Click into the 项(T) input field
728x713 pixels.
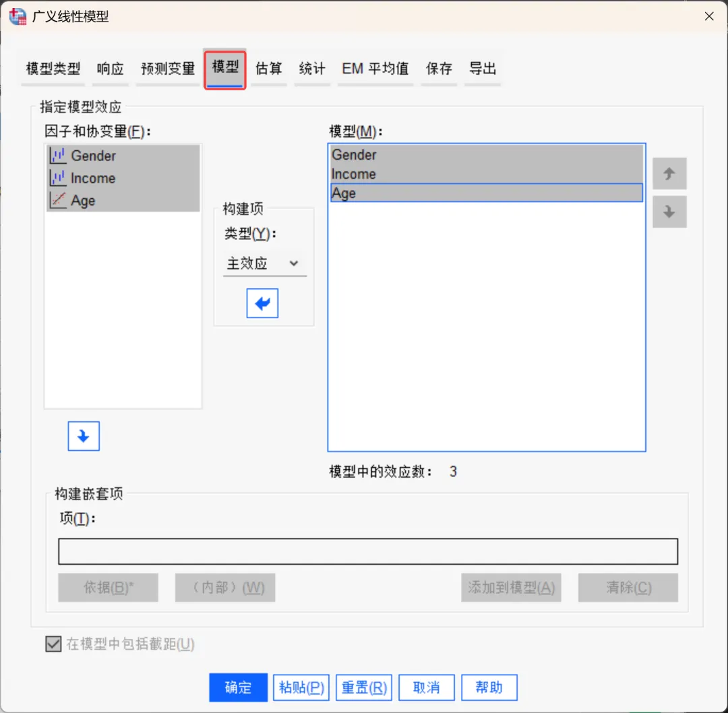pos(368,551)
